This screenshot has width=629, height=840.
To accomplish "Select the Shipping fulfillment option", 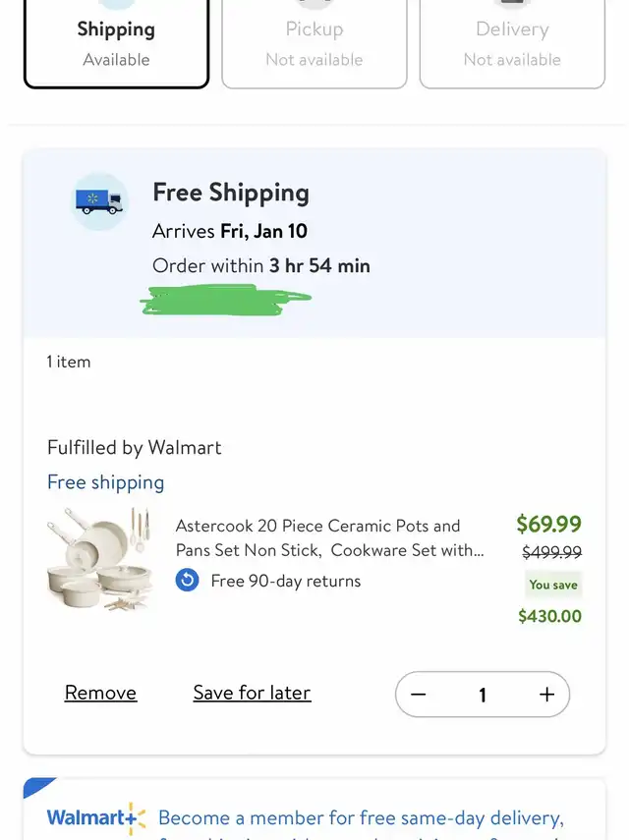I will click(x=116, y=44).
